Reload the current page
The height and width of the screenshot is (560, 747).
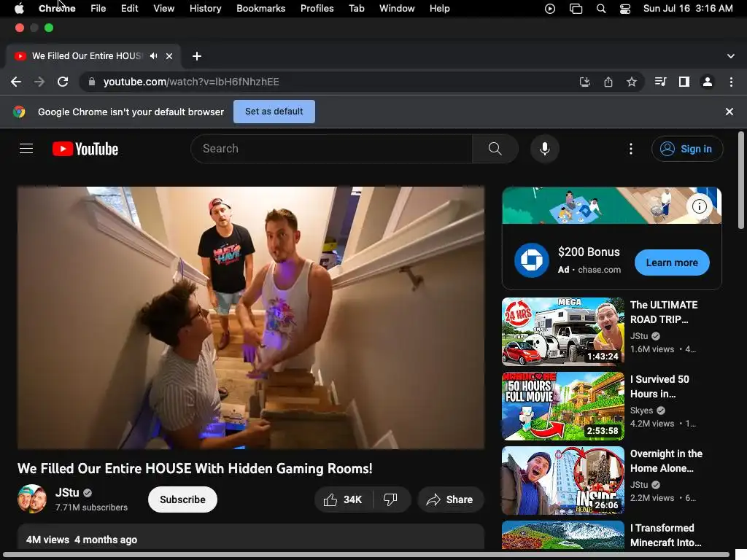63,82
